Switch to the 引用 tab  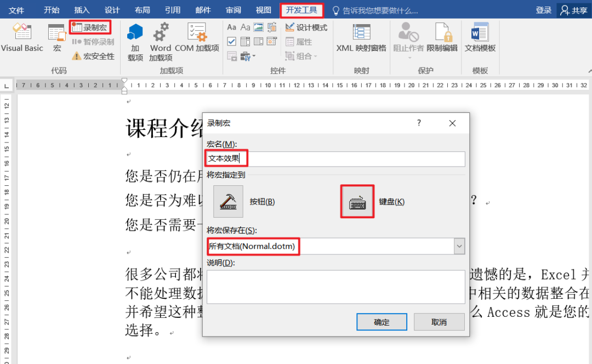(x=173, y=10)
